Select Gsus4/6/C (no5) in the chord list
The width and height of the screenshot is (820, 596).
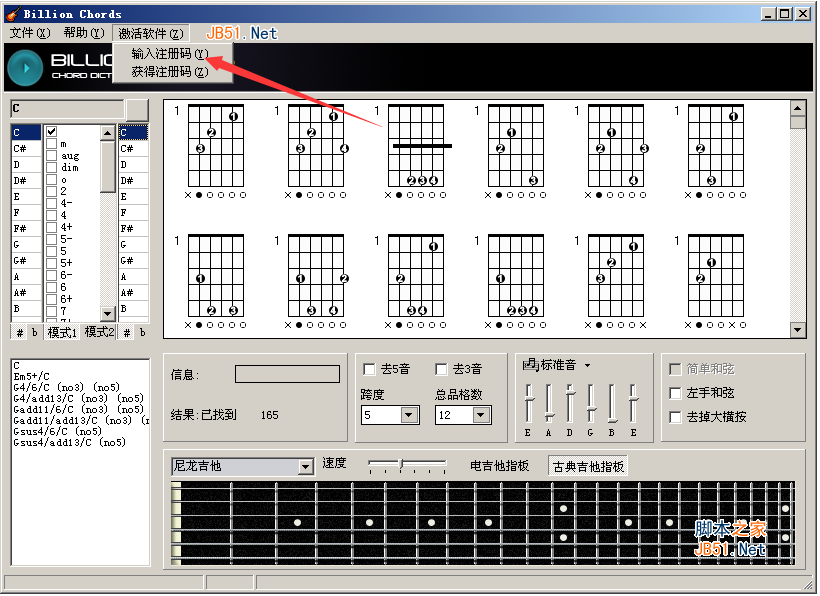pyautogui.click(x=58, y=431)
